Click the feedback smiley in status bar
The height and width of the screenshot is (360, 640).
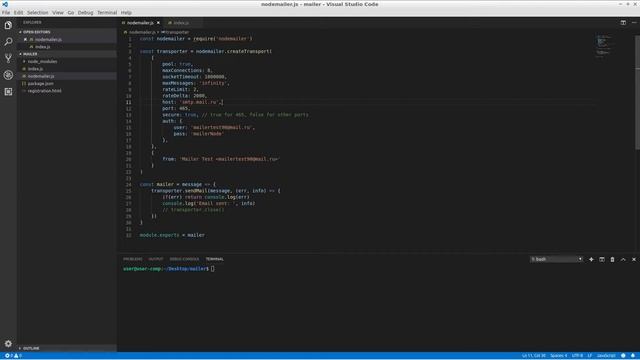point(623,356)
